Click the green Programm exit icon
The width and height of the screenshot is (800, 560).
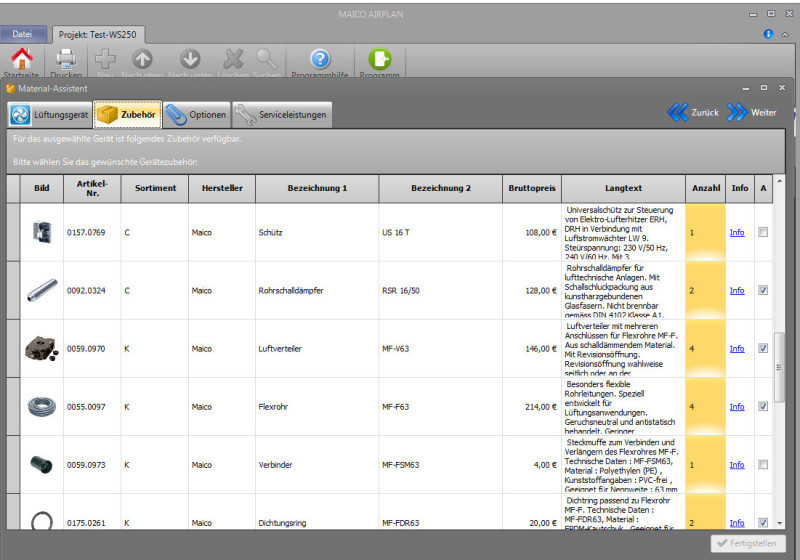[380, 59]
